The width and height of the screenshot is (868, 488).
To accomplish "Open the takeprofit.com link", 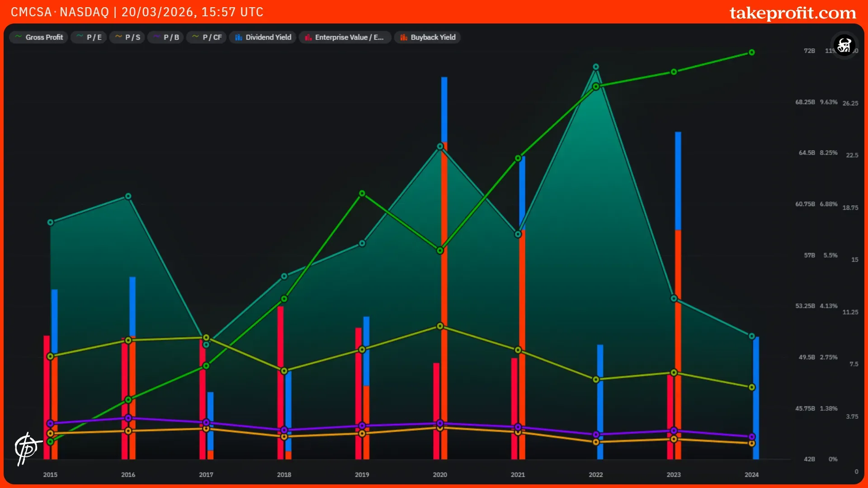I will point(793,13).
